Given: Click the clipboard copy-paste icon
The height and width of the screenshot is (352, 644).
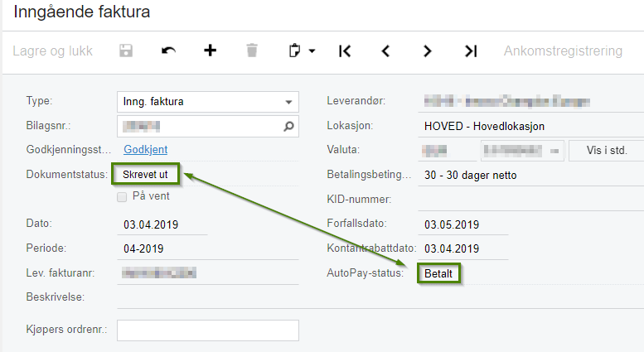Looking at the screenshot, I should click(x=294, y=51).
